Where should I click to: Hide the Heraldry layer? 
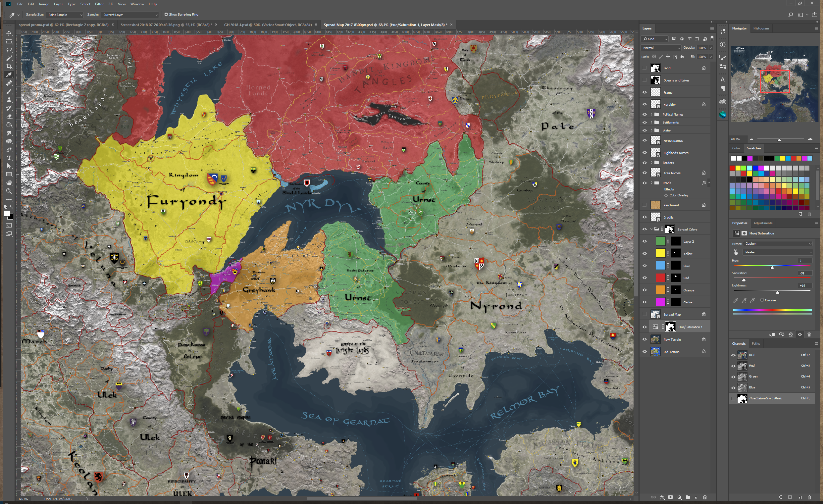[644, 104]
